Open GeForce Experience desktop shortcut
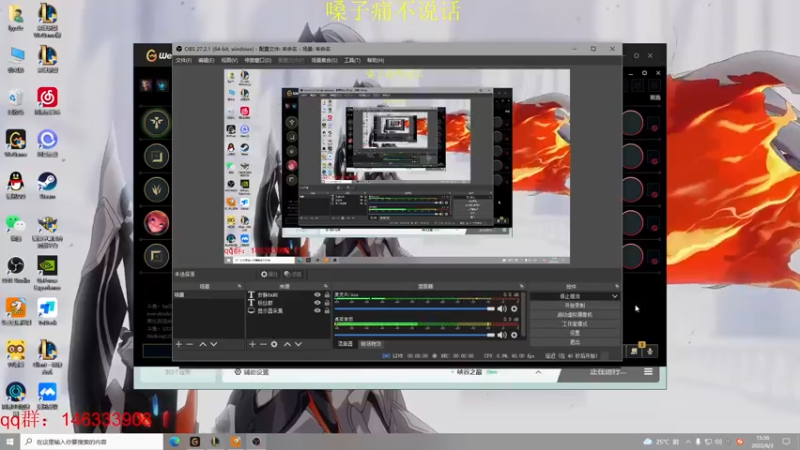Viewport: 800px width, 450px height. (x=47, y=273)
